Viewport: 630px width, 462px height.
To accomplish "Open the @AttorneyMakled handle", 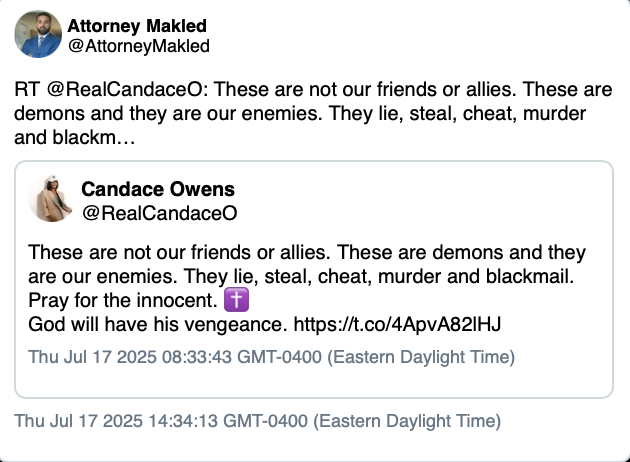I will point(138,46).
